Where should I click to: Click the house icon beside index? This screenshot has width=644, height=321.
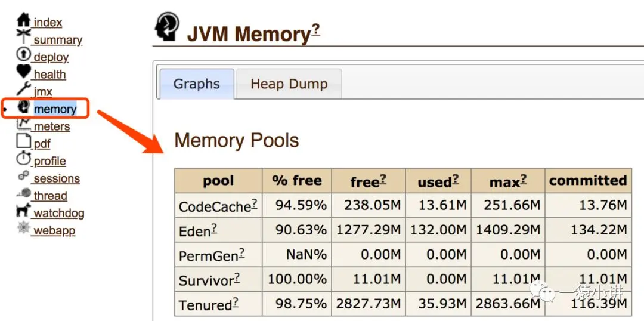pos(24,19)
